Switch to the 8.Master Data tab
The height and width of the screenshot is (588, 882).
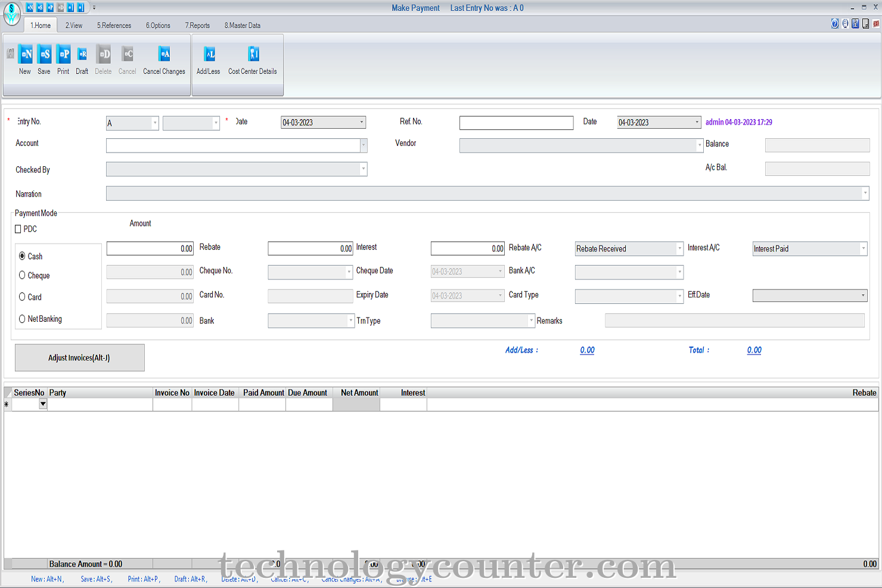click(243, 26)
